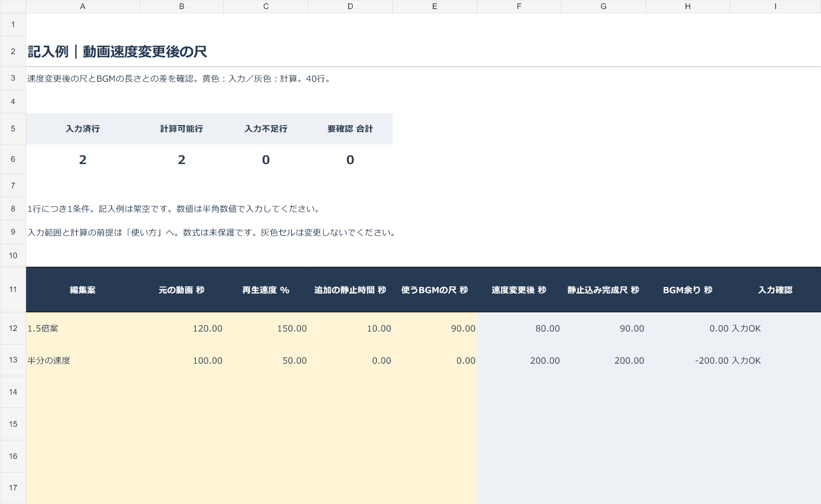Image resolution: width=821 pixels, height=504 pixels.
Task: Click the 計算可能行 summary label
Action: coord(181,129)
